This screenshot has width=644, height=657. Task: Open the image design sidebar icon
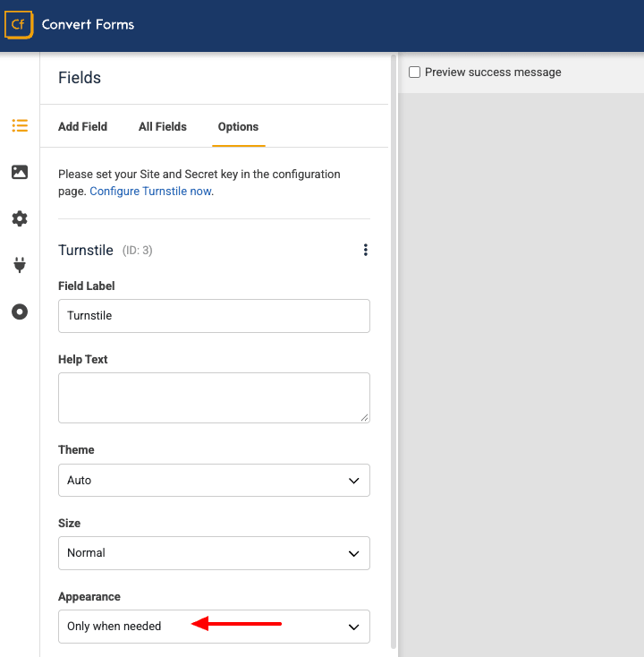click(20, 172)
